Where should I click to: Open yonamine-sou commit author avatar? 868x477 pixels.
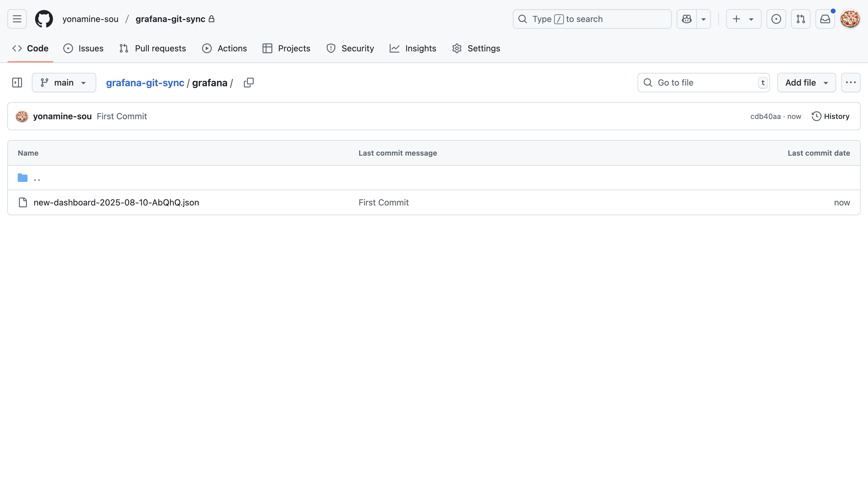point(22,116)
